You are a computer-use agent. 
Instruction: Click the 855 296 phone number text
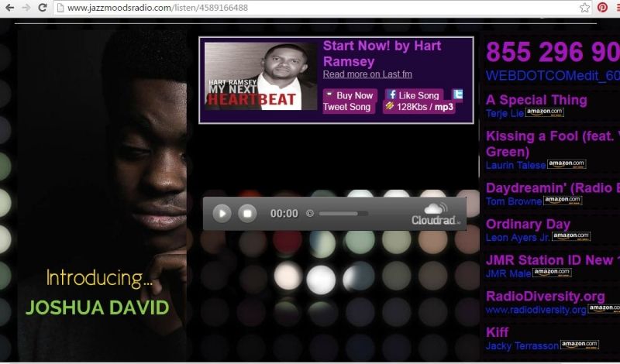[x=553, y=52]
